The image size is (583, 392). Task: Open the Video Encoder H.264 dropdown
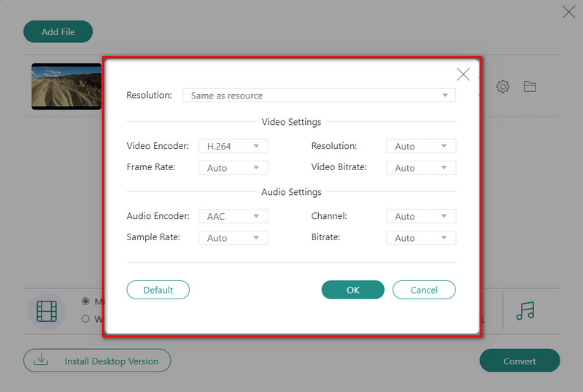233,146
